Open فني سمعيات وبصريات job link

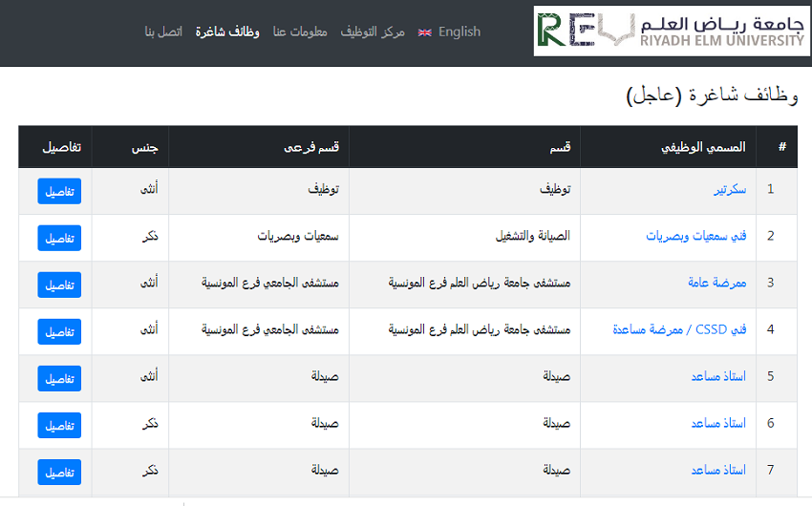click(x=696, y=236)
